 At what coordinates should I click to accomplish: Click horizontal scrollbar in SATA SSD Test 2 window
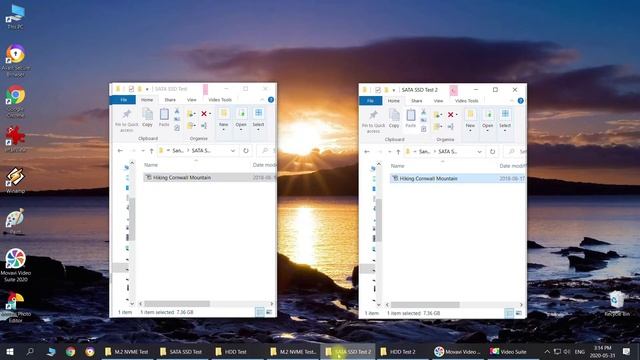click(x=425, y=304)
